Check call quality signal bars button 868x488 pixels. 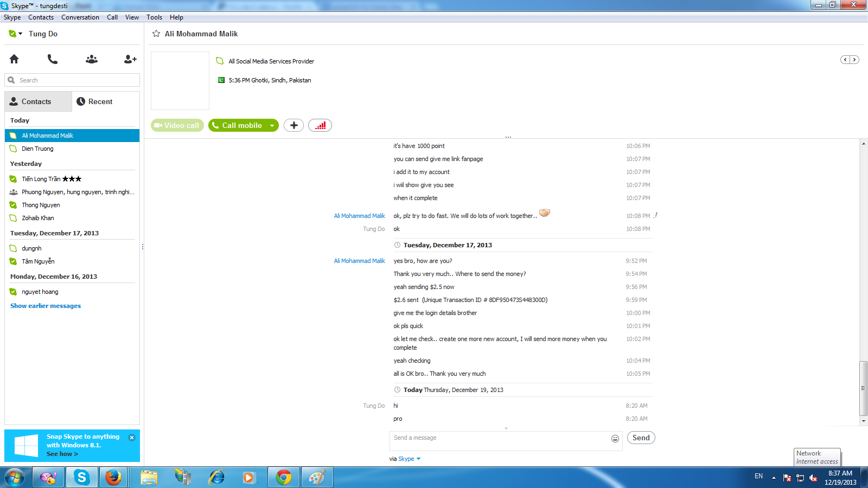click(x=320, y=125)
